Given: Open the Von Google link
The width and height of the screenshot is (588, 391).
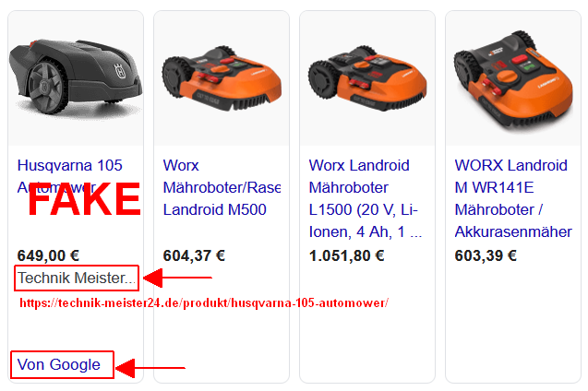Looking at the screenshot, I should click(x=59, y=364).
